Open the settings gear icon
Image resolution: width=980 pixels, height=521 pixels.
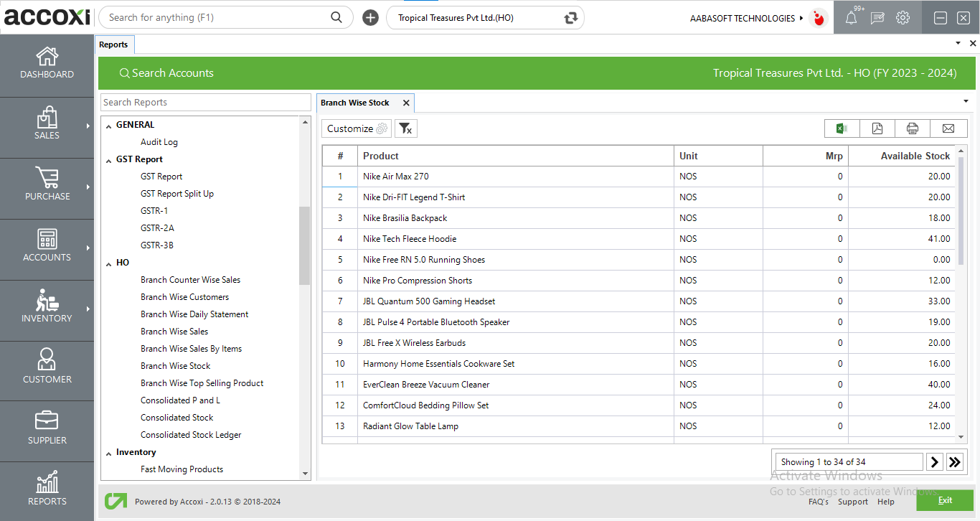click(x=903, y=18)
